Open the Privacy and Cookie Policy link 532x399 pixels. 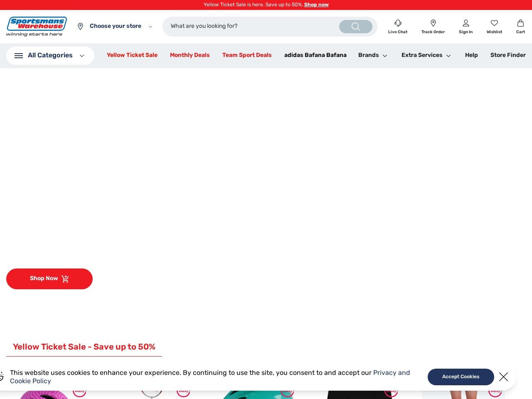391,373
